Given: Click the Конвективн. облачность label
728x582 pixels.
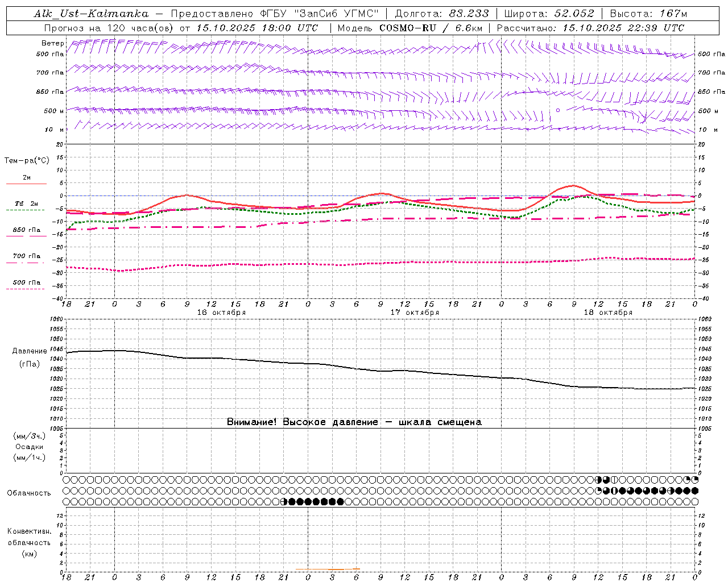Looking at the screenshot, I should pos(29,537).
